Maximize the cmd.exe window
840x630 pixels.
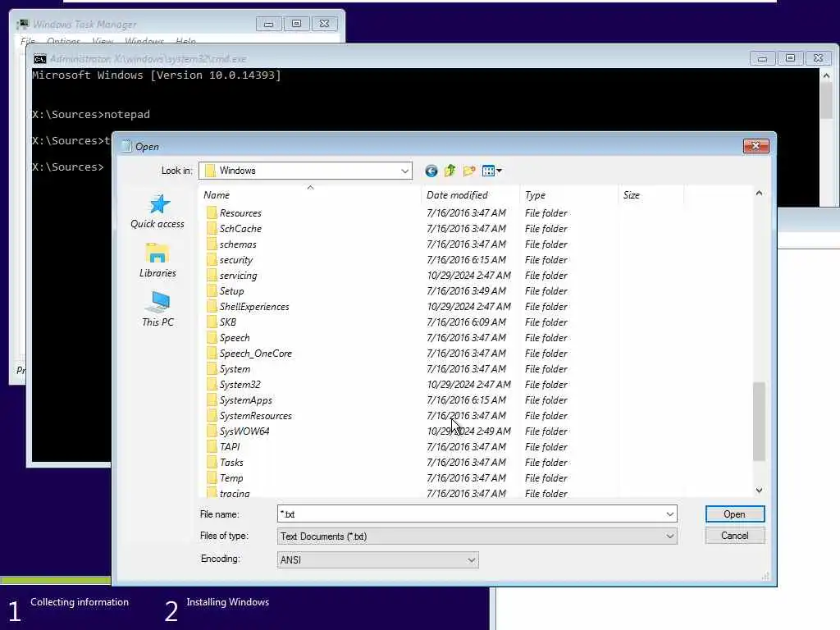[x=790, y=58]
